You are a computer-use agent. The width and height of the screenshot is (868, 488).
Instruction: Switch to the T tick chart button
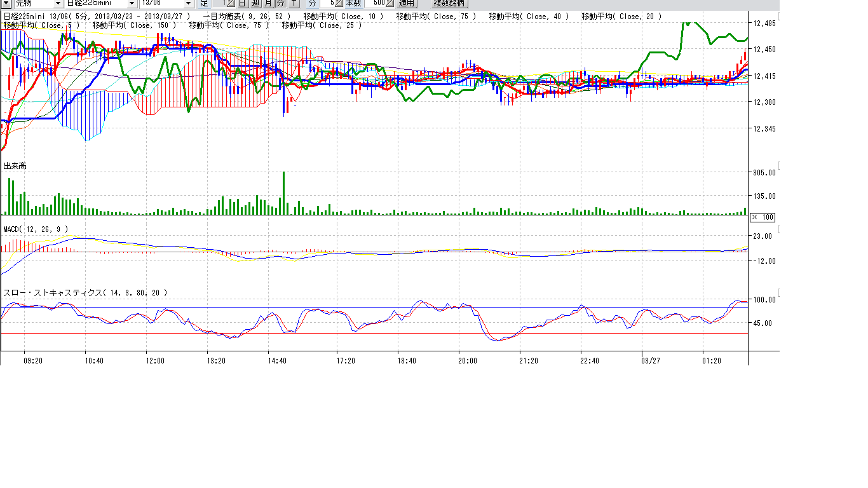294,3
